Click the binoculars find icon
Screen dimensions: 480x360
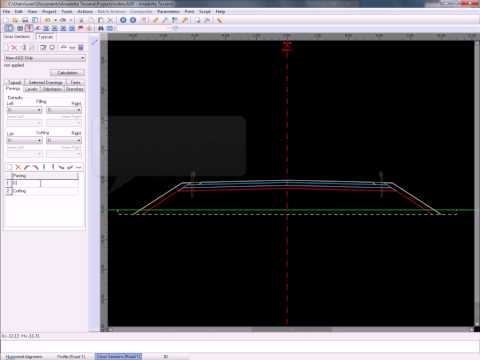(101, 28)
